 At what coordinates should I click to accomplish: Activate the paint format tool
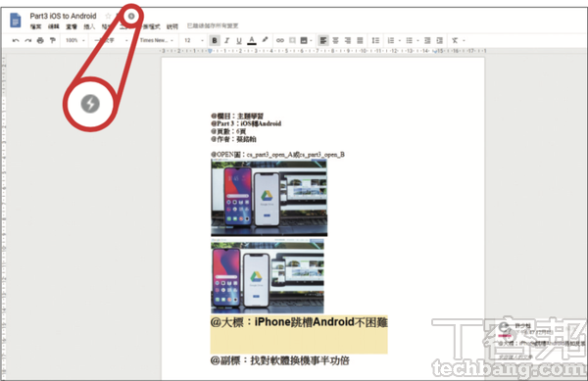click(53, 40)
